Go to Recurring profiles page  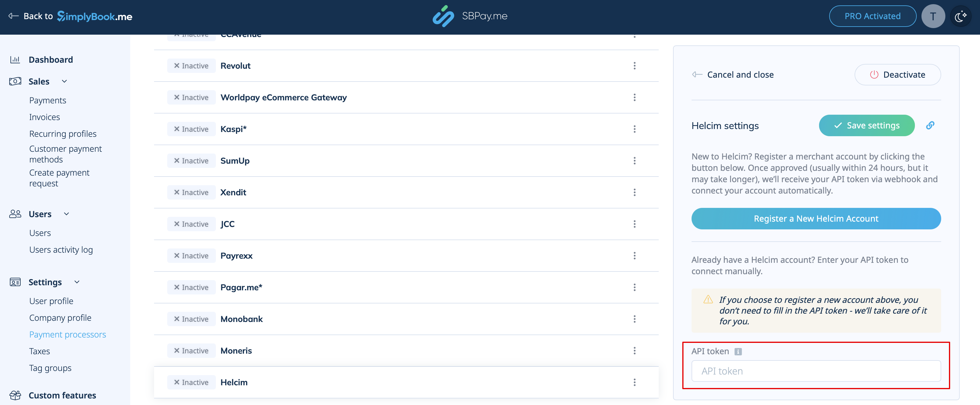click(63, 134)
